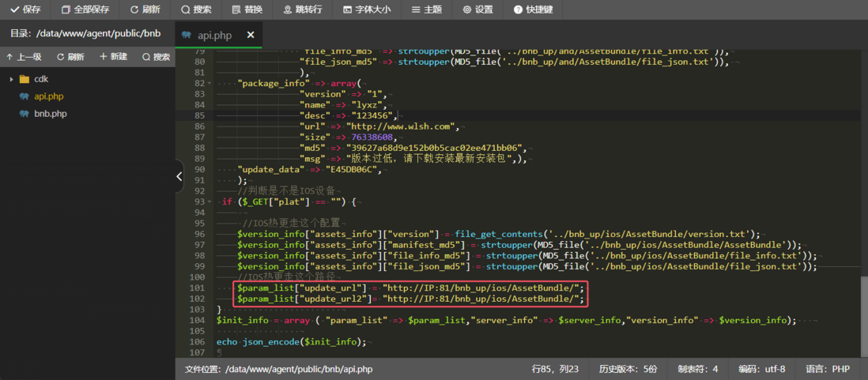Viewport: 868px width, 380px height.
Task: Collapse the sidebar with arrow handle
Action: (179, 176)
